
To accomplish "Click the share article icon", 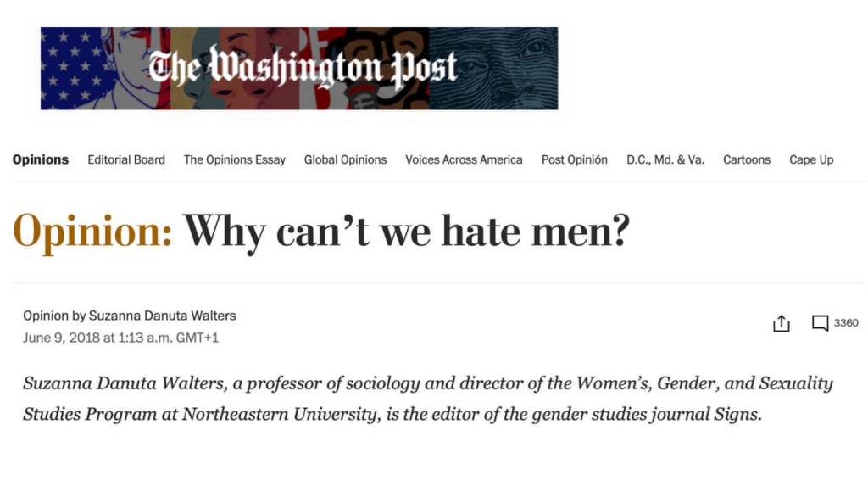I will coord(781,323).
